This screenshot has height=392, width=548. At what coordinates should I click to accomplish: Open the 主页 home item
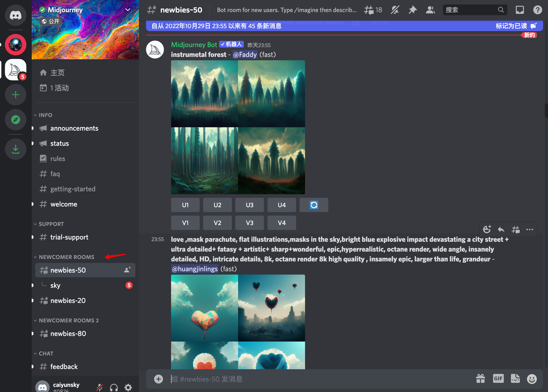point(85,73)
